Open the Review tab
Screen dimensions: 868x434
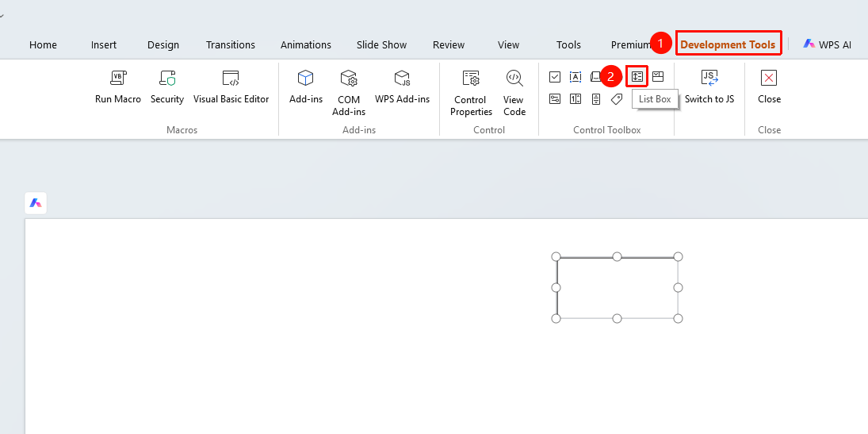pos(449,45)
